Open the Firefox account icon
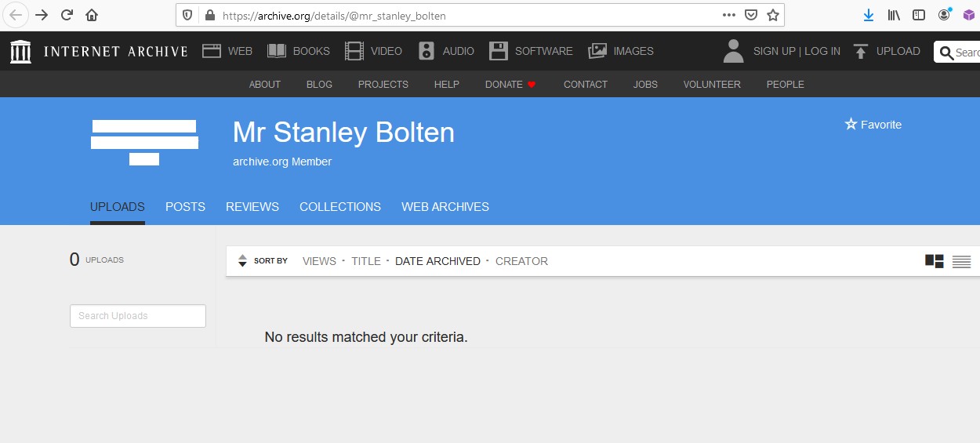The height and width of the screenshot is (443, 980). click(944, 15)
